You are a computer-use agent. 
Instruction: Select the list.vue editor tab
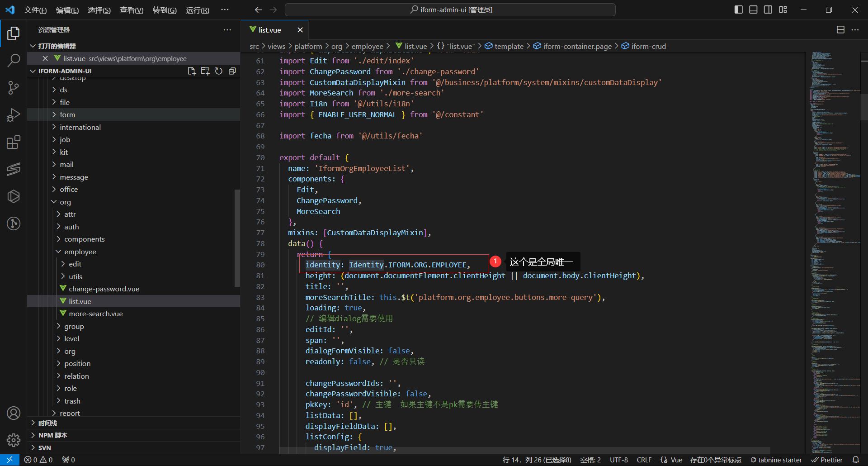click(x=269, y=30)
